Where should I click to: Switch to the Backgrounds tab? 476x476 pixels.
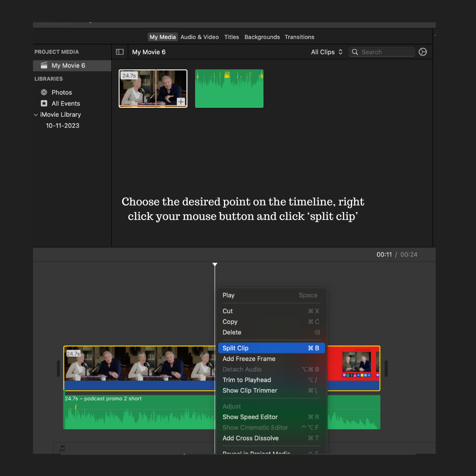262,37
